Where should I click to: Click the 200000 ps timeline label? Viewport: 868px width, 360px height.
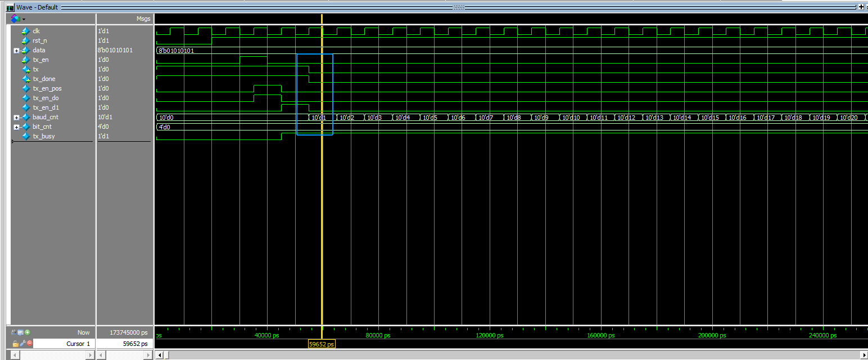712,335
